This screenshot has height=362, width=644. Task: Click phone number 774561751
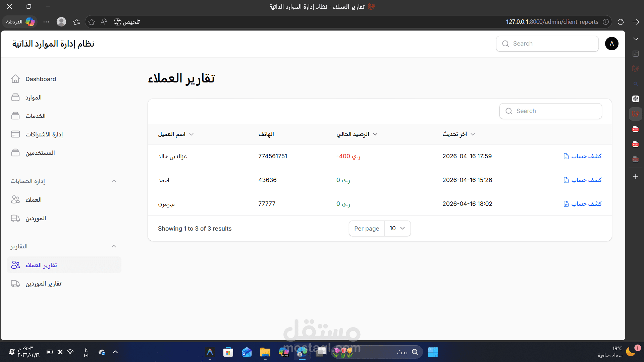[273, 156]
